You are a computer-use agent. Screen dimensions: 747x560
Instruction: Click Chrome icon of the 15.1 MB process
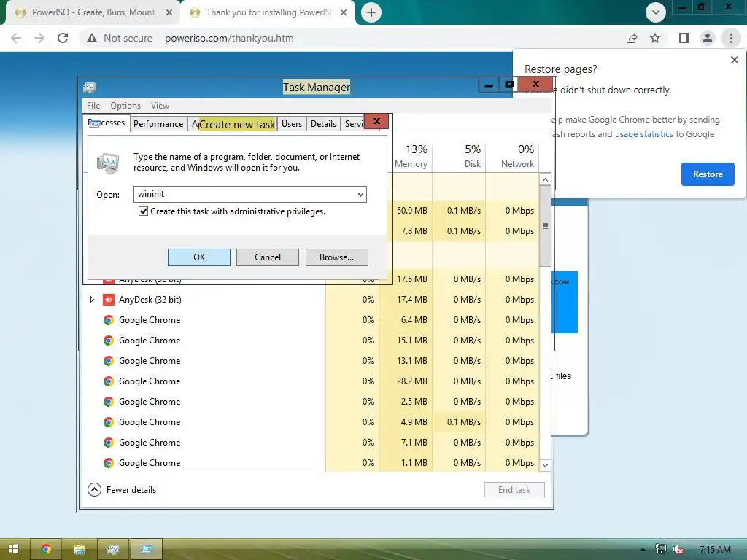(109, 341)
